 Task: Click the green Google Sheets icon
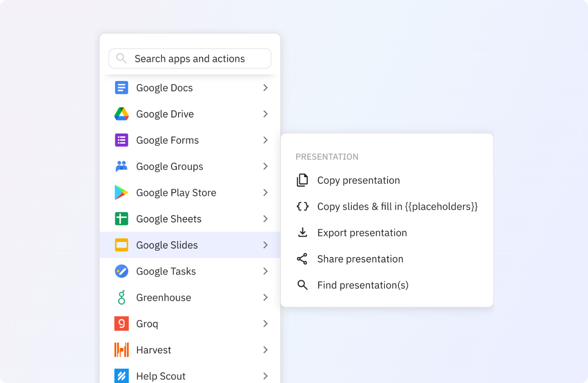pos(121,219)
